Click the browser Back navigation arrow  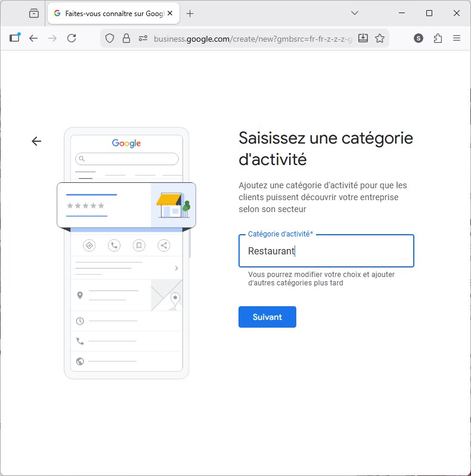pos(33,38)
